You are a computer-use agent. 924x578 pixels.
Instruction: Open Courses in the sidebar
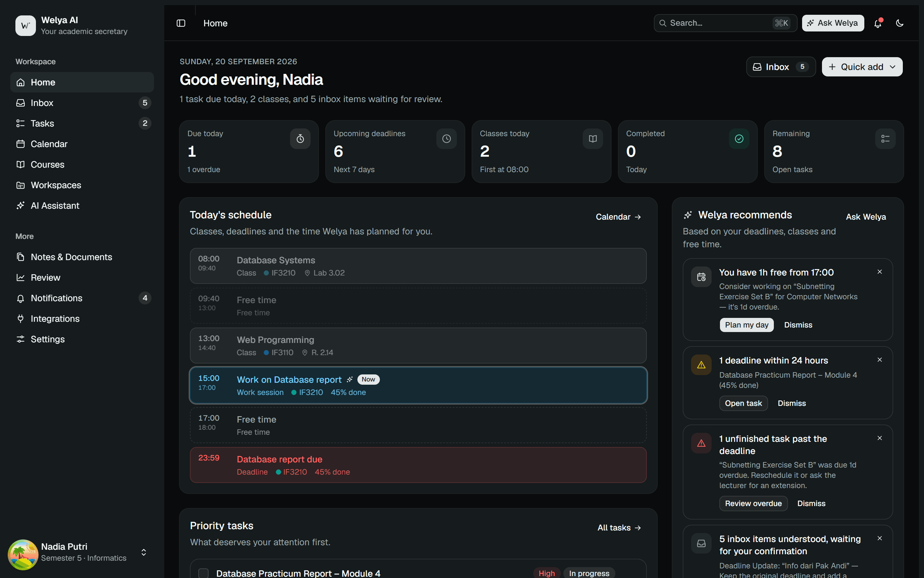pos(82,164)
